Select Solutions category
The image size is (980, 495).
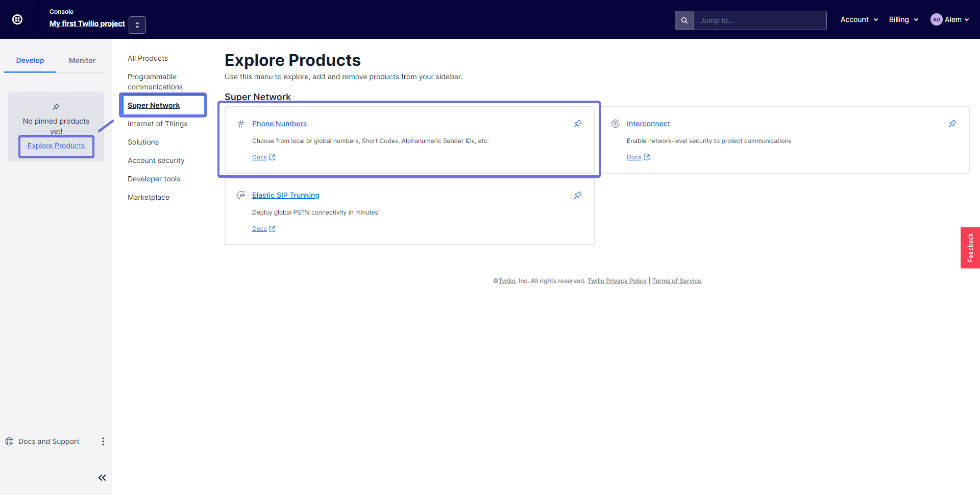tap(143, 142)
